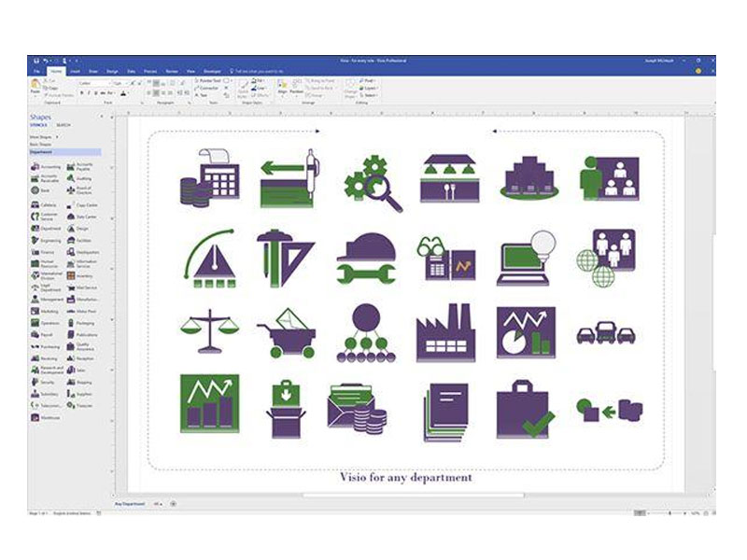Switch to the Search tab in Shapes pane
747x560 pixels.
click(63, 125)
